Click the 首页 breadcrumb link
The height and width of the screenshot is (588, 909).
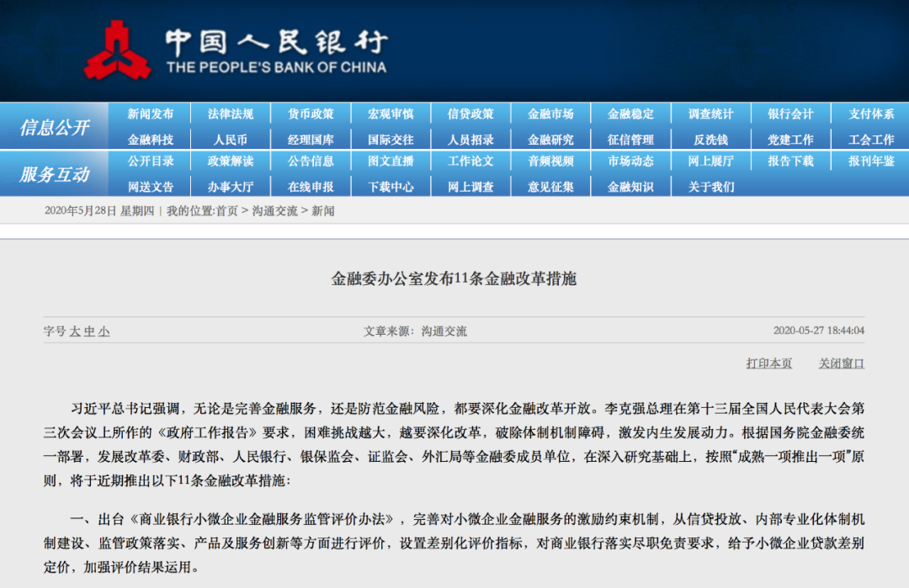pyautogui.click(x=226, y=211)
